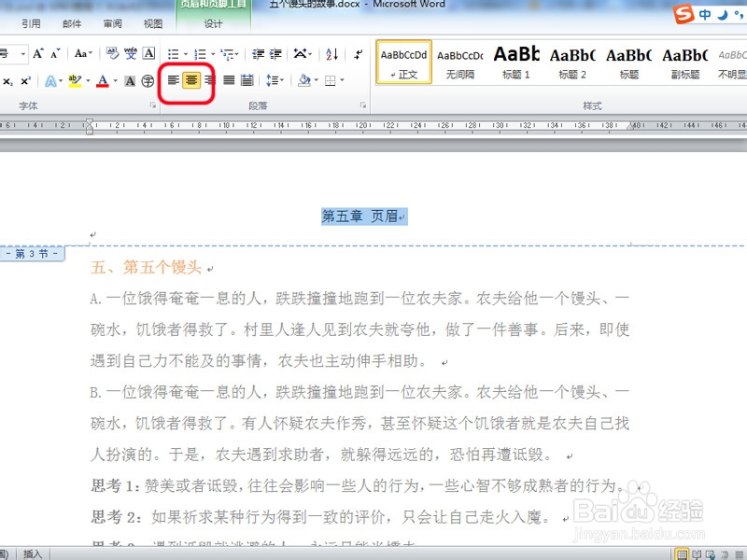
Task: Select the phonetic guide (拼音) icon
Action: [131, 52]
